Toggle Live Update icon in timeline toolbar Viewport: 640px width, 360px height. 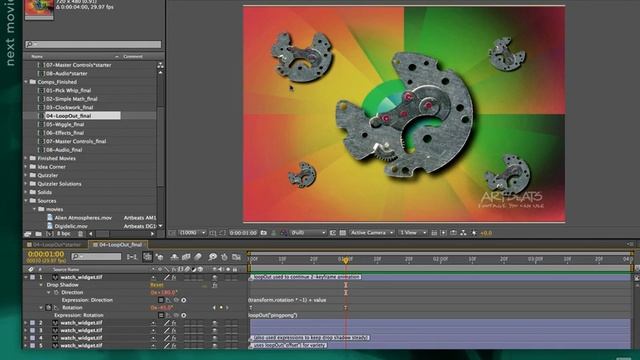point(147,257)
